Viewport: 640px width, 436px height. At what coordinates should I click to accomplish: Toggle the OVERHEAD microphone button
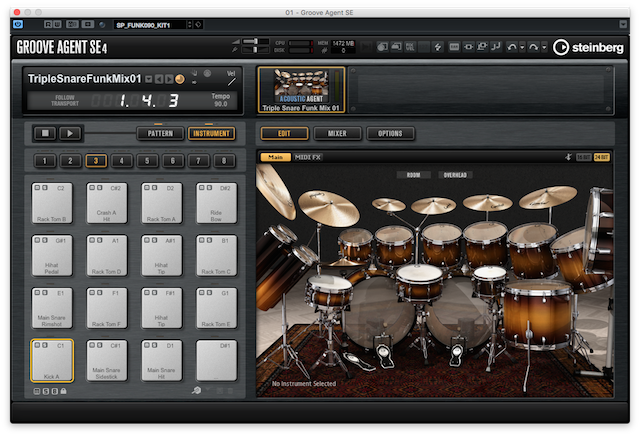[x=455, y=175]
